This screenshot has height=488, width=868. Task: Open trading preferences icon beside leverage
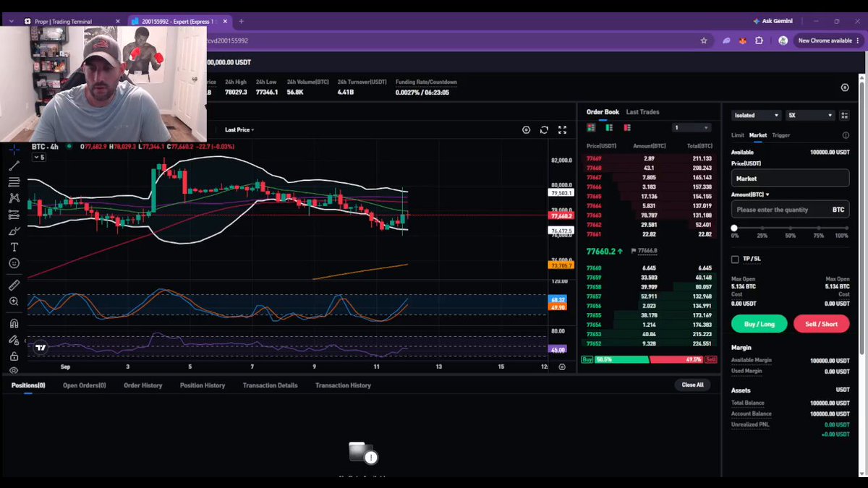point(845,115)
